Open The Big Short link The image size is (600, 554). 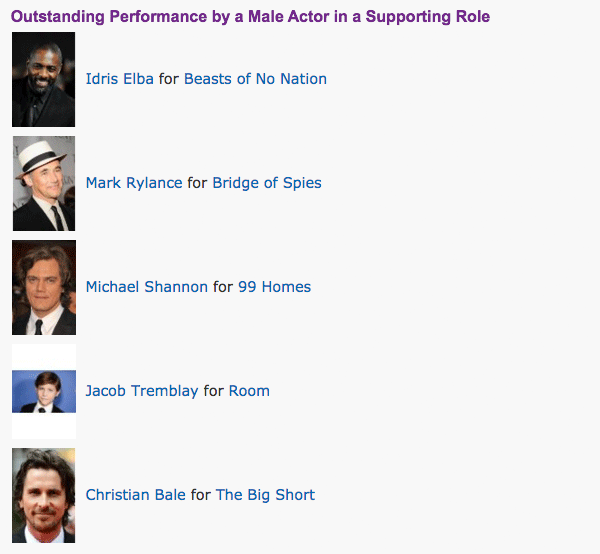pyautogui.click(x=265, y=495)
